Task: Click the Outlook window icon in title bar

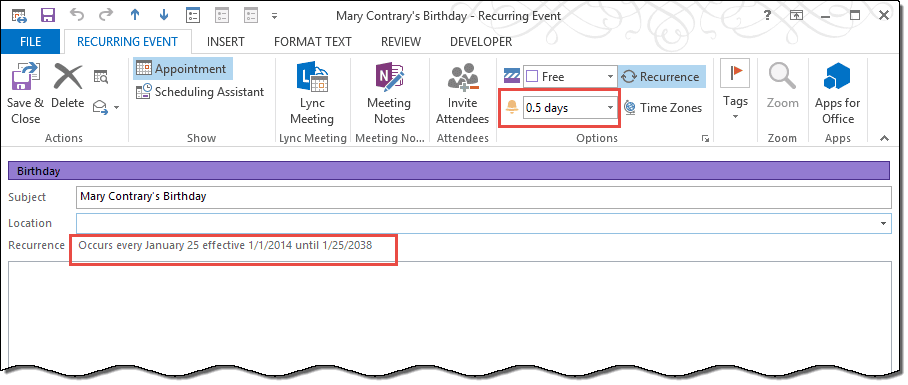Action: point(19,15)
